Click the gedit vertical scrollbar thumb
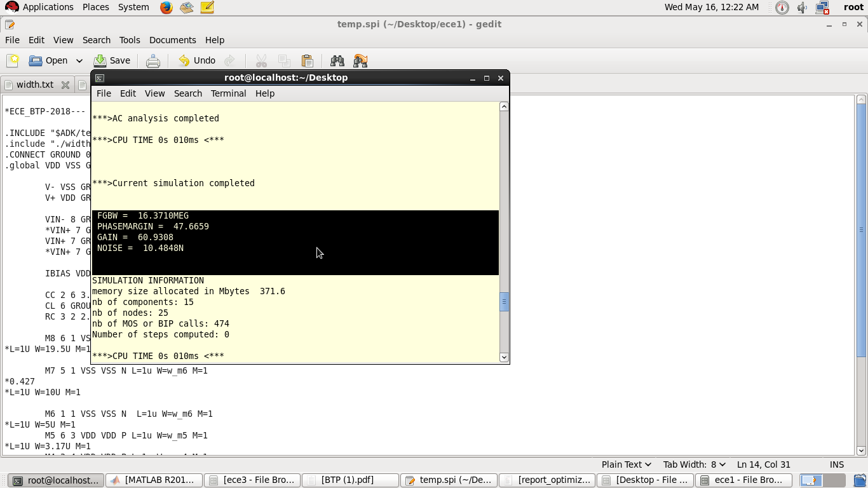The height and width of the screenshot is (488, 868). click(862, 231)
